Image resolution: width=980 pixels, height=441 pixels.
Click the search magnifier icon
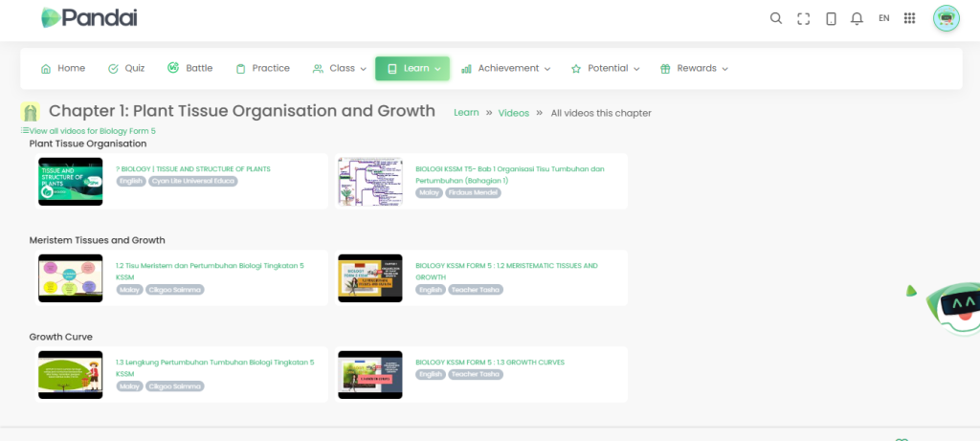coord(776,18)
